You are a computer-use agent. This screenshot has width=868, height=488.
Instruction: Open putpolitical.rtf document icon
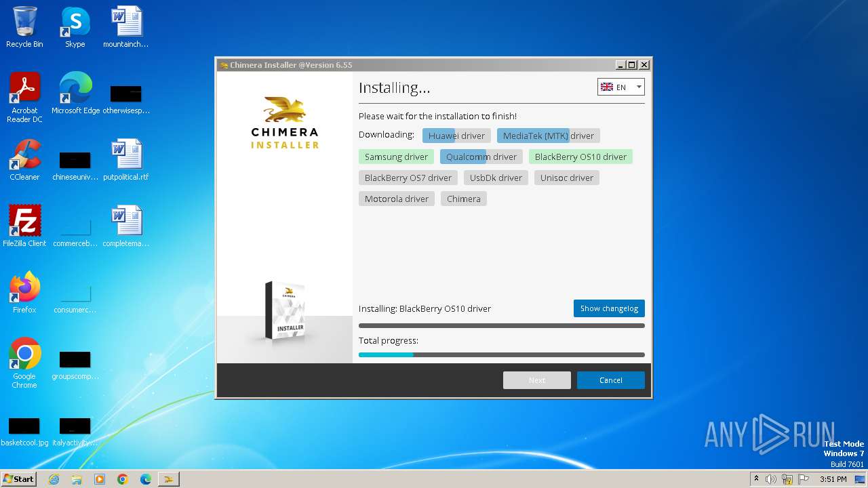[126, 160]
